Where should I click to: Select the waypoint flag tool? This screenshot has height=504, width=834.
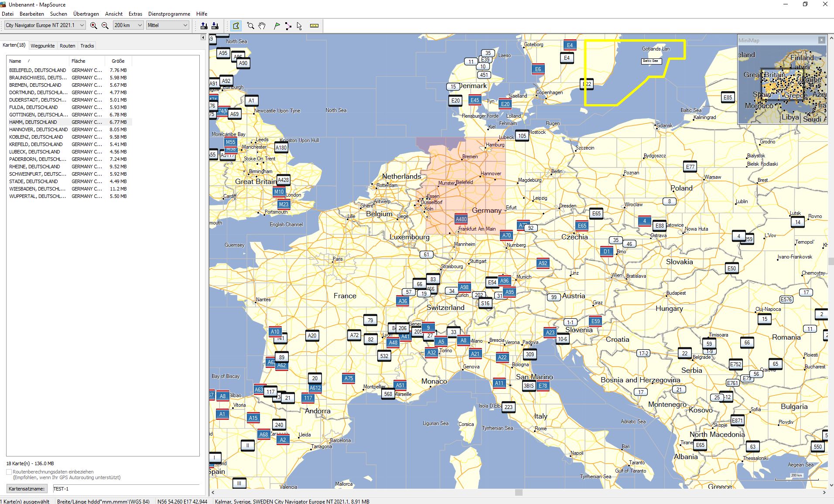277,26
